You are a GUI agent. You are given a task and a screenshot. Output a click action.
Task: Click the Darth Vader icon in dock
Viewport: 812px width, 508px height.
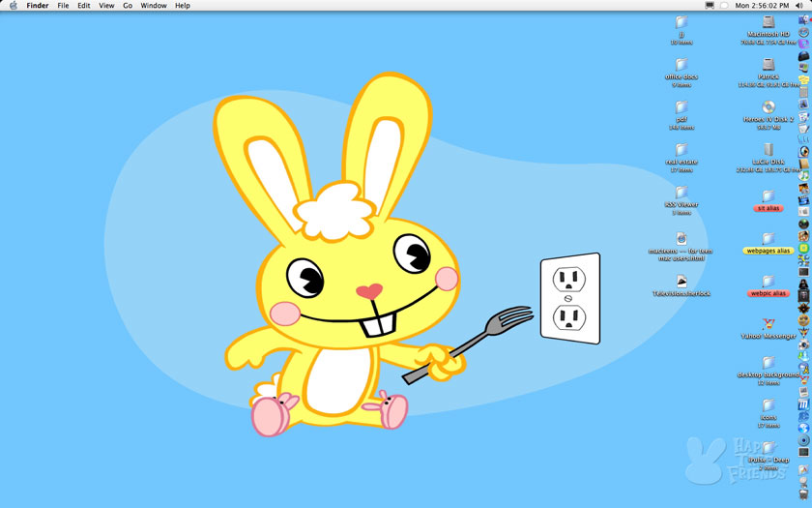click(x=803, y=284)
